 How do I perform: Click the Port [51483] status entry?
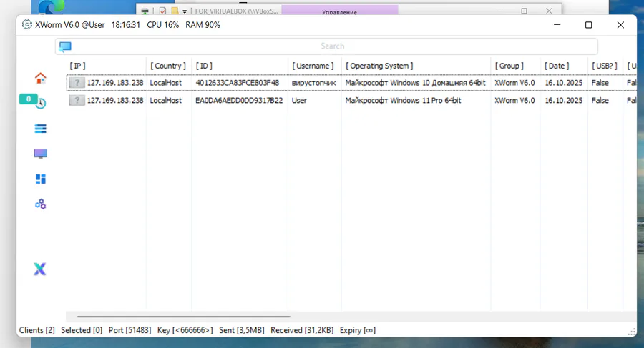pos(130,330)
